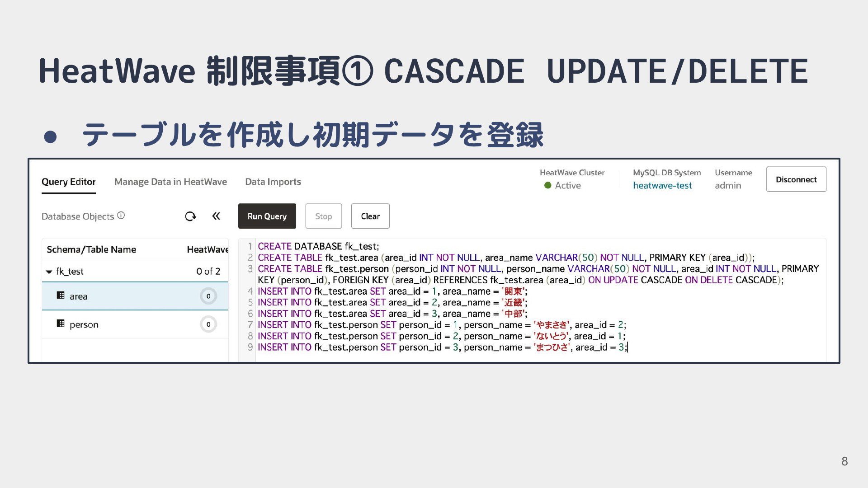Click the MySQL DB System label
This screenshot has width=868, height=488.
(667, 173)
